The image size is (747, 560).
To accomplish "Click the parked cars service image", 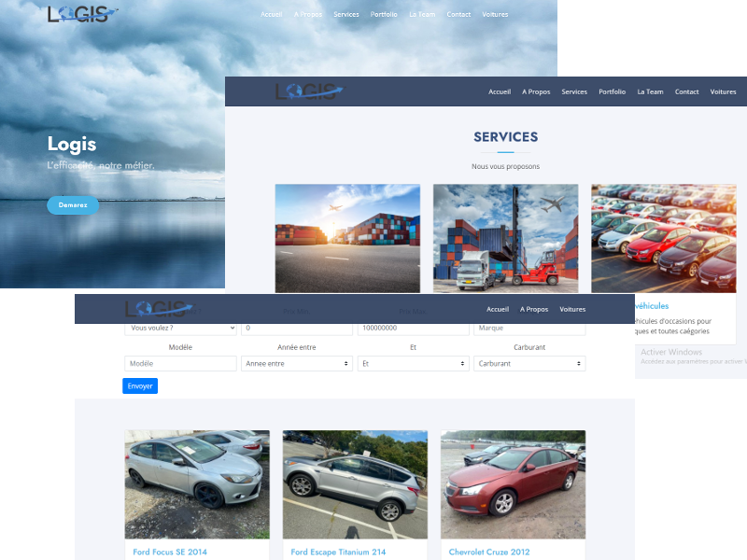I will coord(663,238).
